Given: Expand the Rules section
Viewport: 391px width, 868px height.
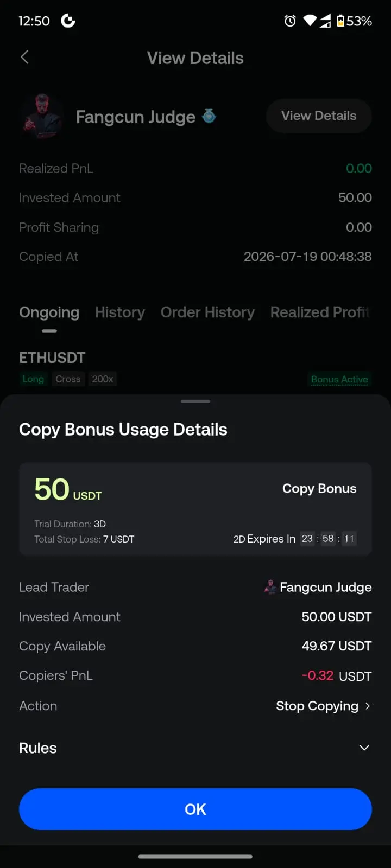Looking at the screenshot, I should point(195,748).
